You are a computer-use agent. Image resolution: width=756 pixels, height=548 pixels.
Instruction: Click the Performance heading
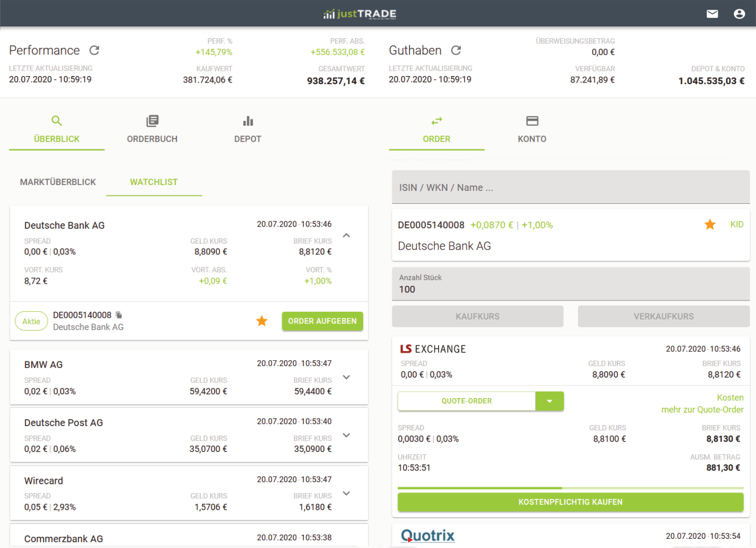[x=44, y=50]
